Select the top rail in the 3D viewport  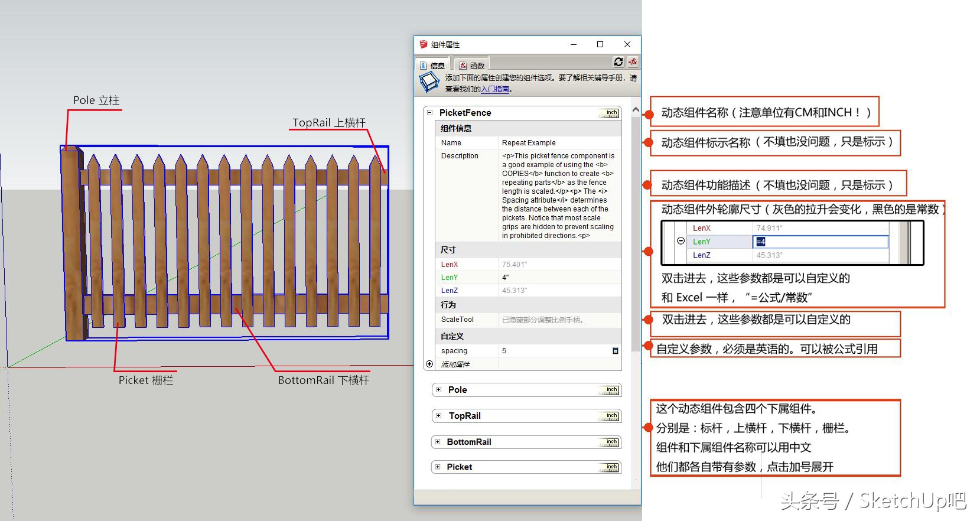(234, 177)
